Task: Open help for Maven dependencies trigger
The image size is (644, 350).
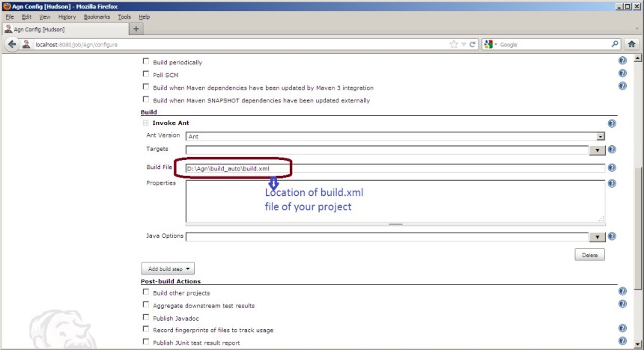Action: coord(622,86)
